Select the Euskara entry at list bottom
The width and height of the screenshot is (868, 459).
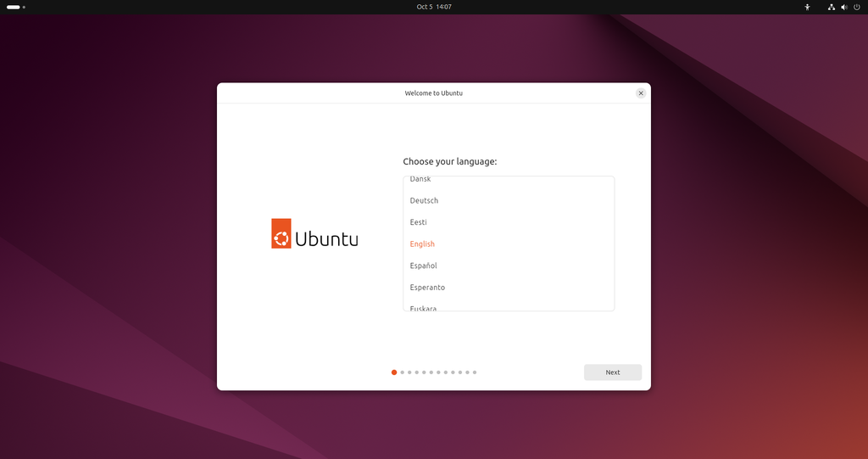click(x=423, y=307)
